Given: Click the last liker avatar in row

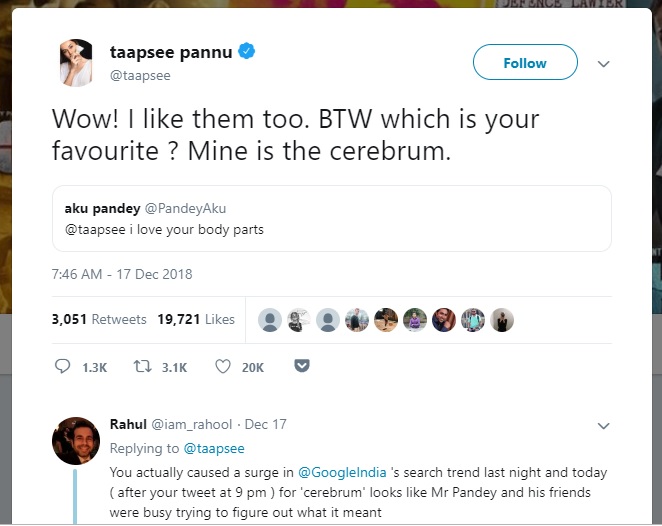Looking at the screenshot, I should click(502, 320).
